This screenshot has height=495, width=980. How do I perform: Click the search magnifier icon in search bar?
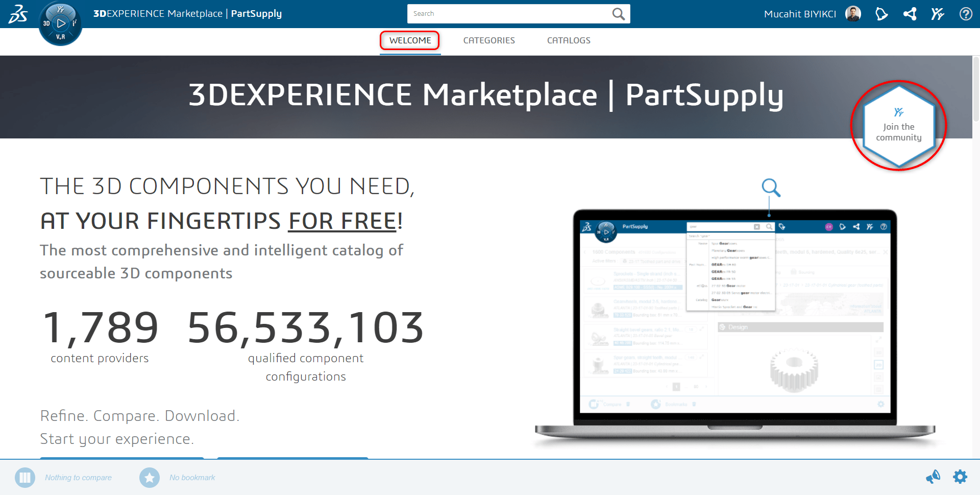coord(618,14)
